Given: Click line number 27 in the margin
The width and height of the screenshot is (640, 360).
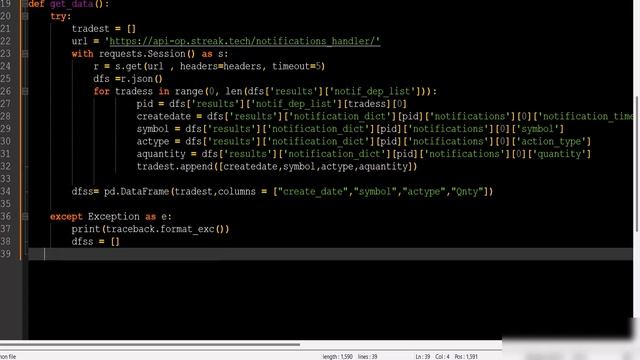Looking at the screenshot, I should point(6,104).
